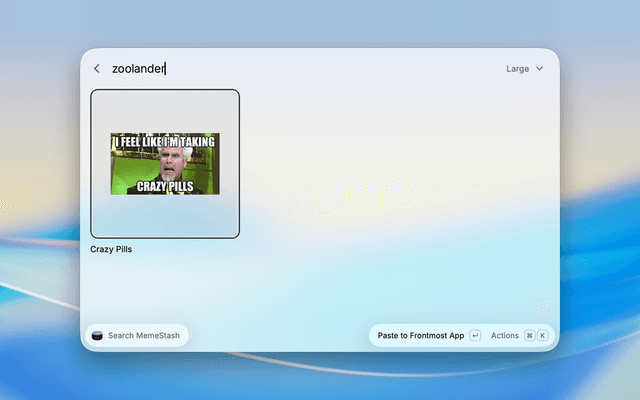Open the Large grid size dropdown
Viewport: 640px width, 400px height.
(x=524, y=69)
